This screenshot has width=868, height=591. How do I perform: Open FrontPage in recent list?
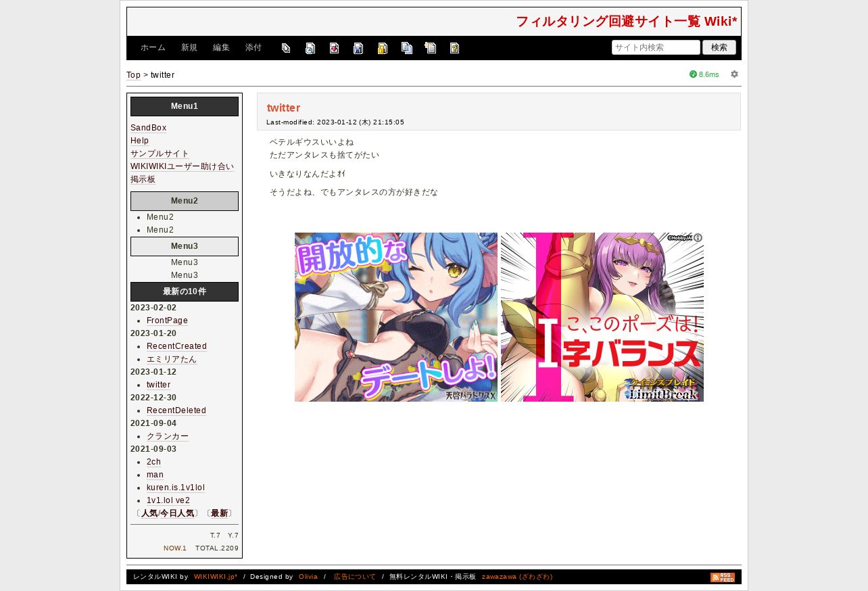pos(167,321)
